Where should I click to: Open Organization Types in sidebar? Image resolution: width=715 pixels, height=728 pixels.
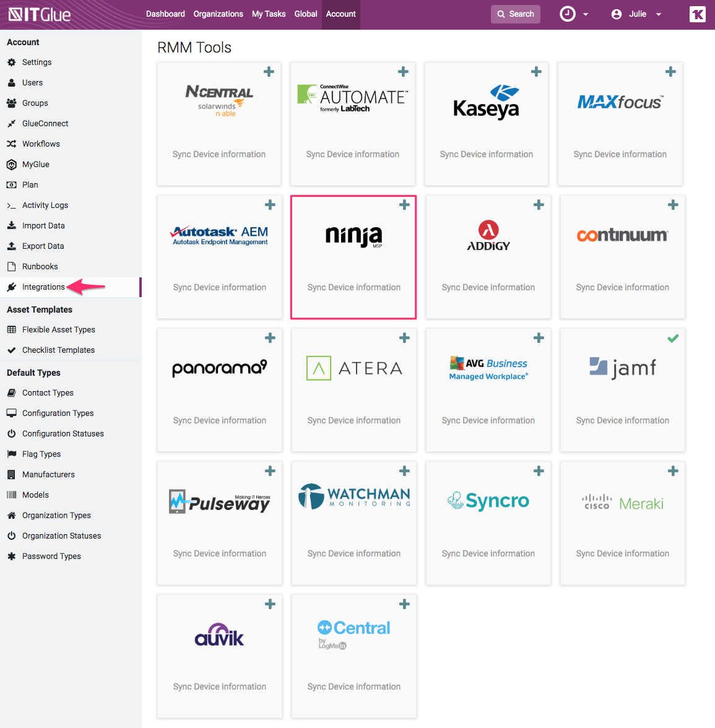click(x=56, y=515)
